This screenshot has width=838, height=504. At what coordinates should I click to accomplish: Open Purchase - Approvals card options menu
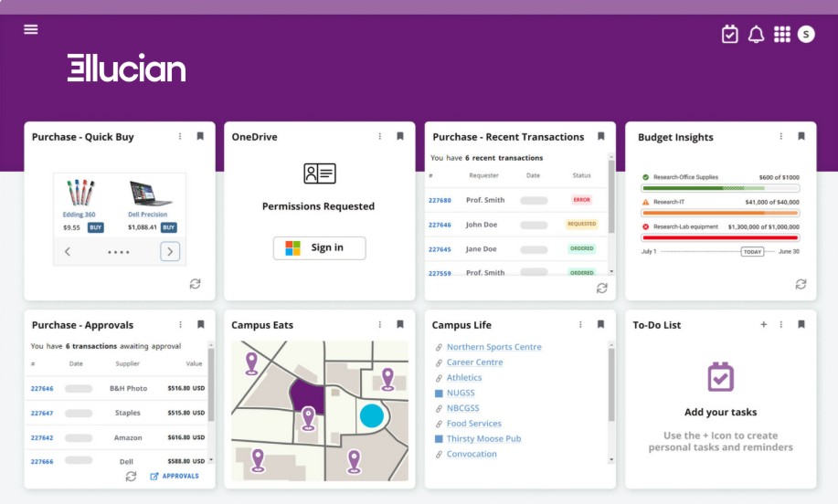pyautogui.click(x=180, y=324)
